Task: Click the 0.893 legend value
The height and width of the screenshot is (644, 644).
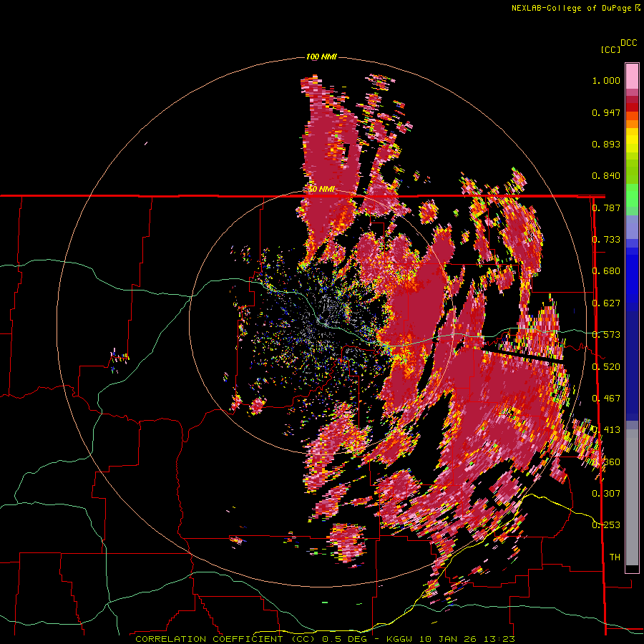Action: click(x=606, y=144)
